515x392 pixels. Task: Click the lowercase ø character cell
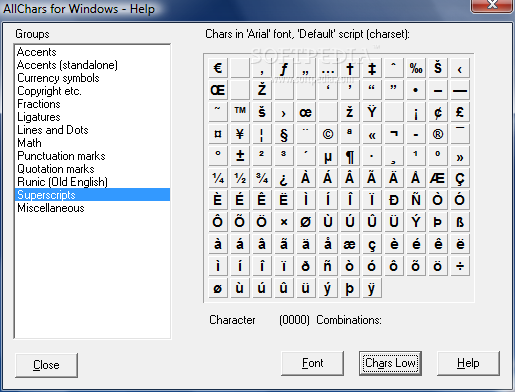(218, 288)
